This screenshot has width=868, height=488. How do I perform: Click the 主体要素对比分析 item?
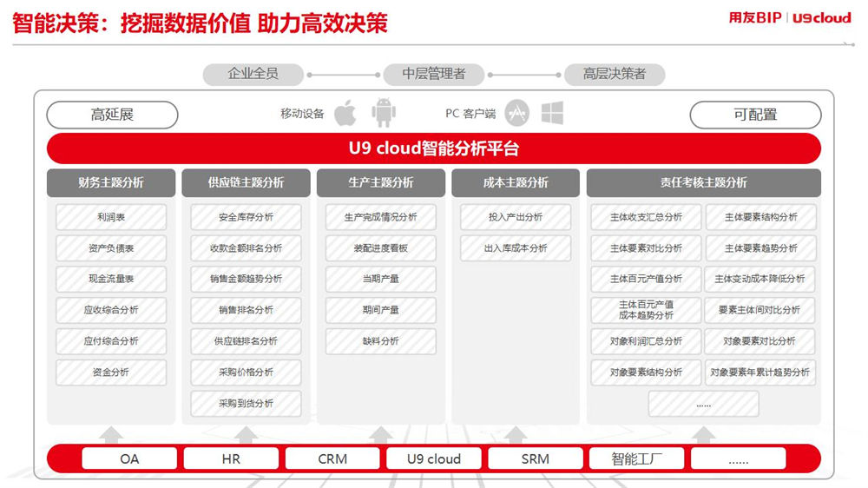pyautogui.click(x=646, y=248)
